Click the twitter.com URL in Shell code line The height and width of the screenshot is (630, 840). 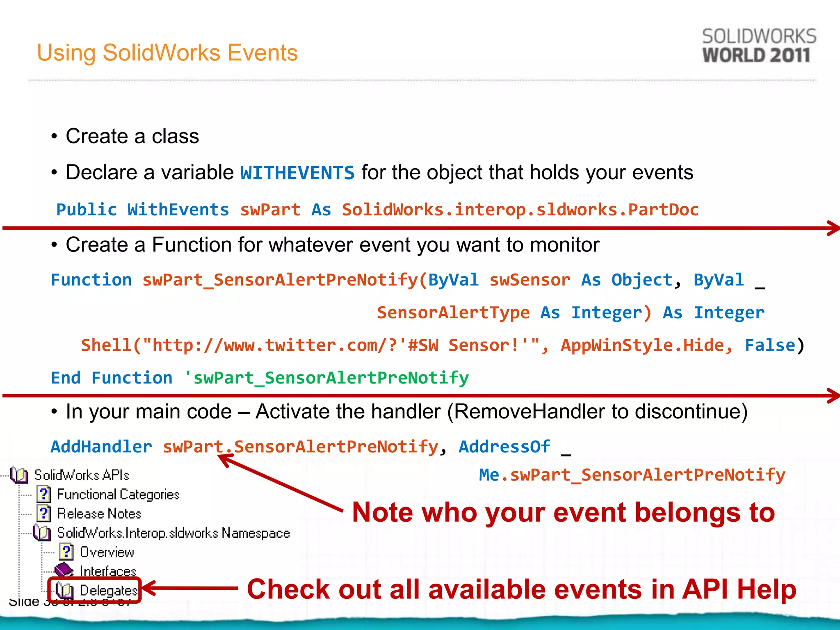tap(287, 345)
